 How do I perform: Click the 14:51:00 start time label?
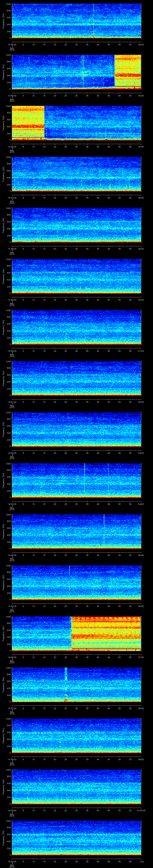coord(12,402)
